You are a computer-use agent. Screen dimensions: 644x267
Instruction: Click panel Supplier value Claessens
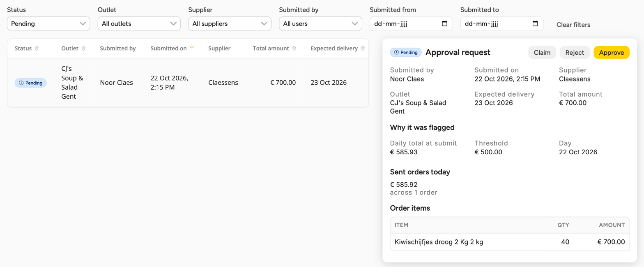pyautogui.click(x=575, y=79)
